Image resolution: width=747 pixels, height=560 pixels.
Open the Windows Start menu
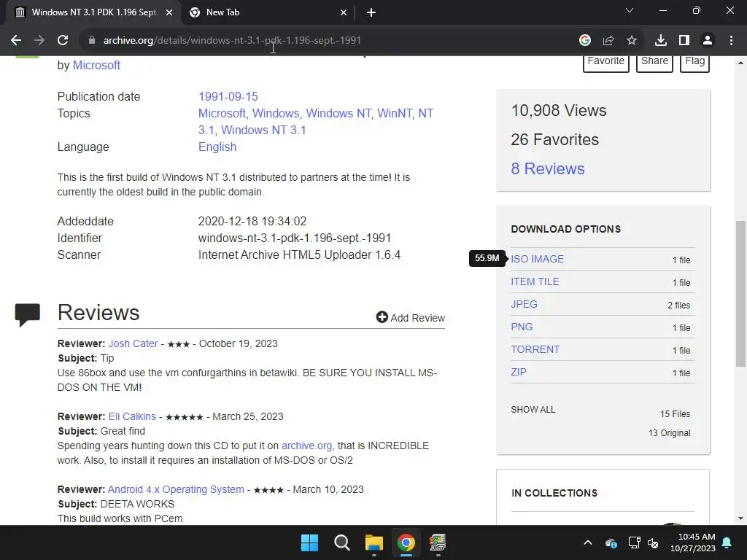click(309, 542)
